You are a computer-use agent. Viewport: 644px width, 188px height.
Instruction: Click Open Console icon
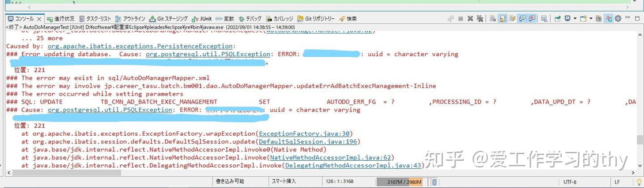coord(583,19)
